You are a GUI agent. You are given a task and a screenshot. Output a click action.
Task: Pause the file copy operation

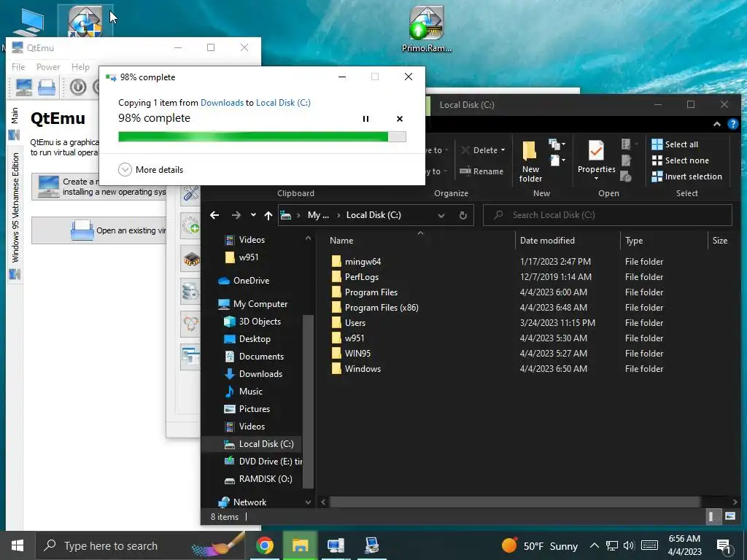[366, 119]
